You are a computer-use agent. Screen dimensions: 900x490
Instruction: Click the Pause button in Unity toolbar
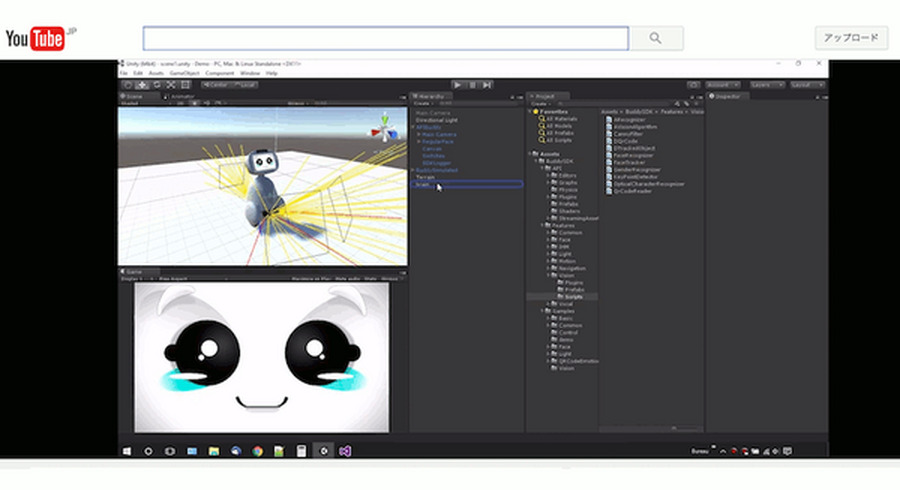coord(471,85)
